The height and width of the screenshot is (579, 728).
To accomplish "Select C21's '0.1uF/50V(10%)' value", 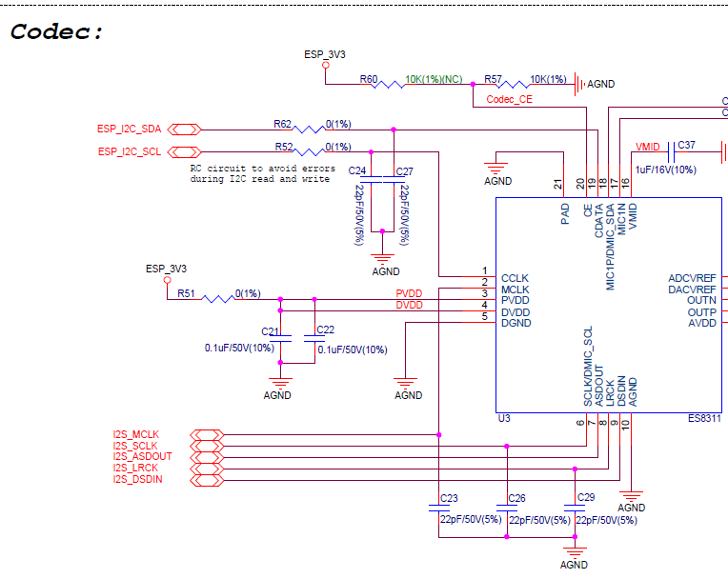I will coord(239,348).
